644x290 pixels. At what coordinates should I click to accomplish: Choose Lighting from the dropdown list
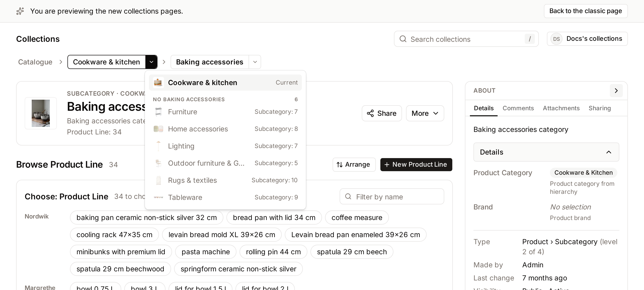[225, 146]
